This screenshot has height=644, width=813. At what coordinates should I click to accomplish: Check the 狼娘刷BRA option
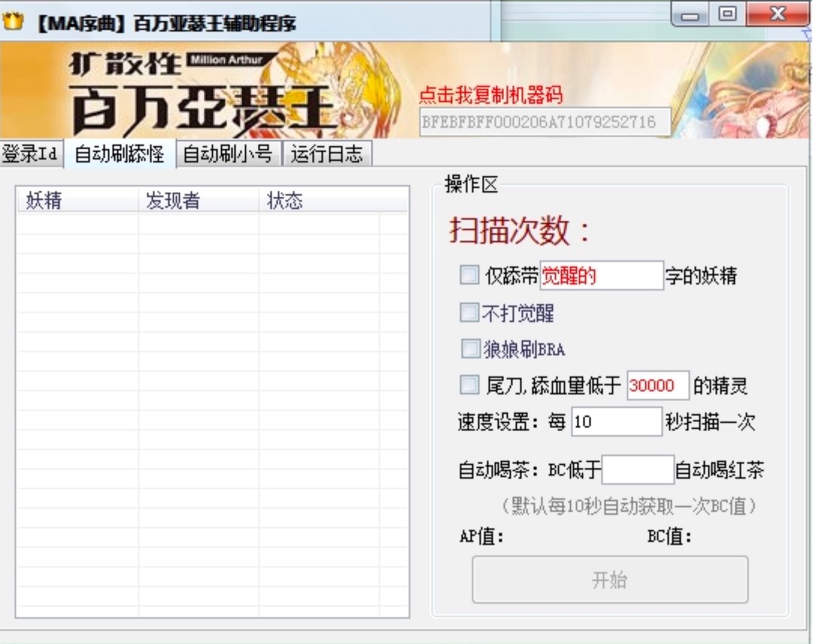(x=470, y=348)
